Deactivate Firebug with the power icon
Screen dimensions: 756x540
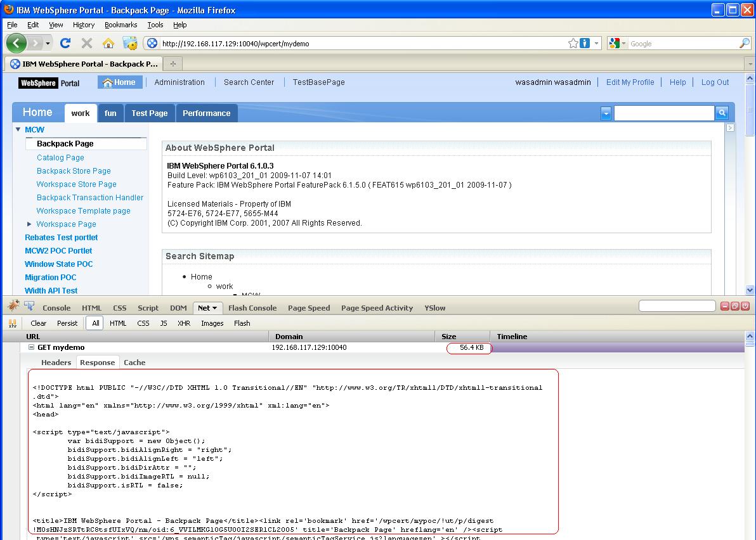pyautogui.click(x=745, y=306)
